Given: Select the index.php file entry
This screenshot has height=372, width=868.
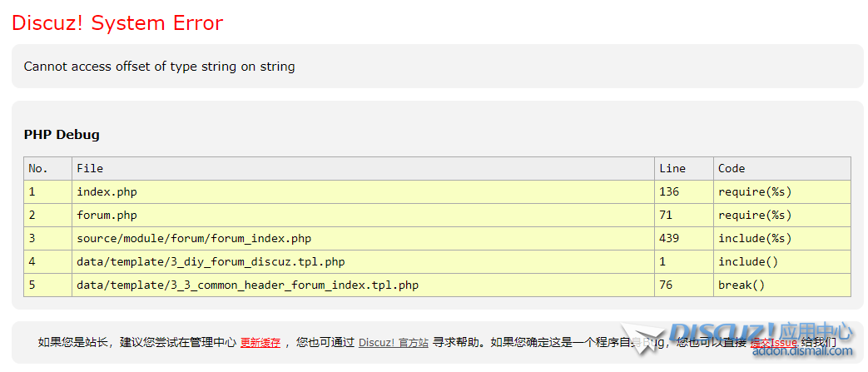Looking at the screenshot, I should coord(107,191).
